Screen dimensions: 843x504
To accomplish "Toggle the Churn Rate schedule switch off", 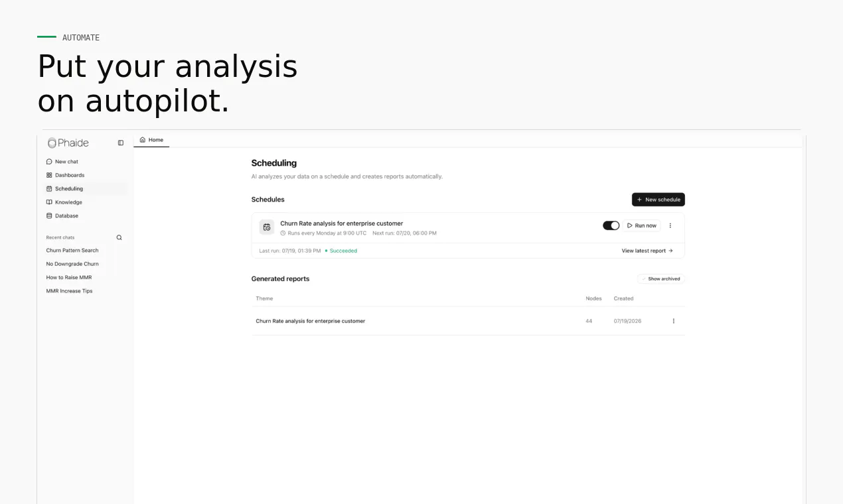I will 611,225.
